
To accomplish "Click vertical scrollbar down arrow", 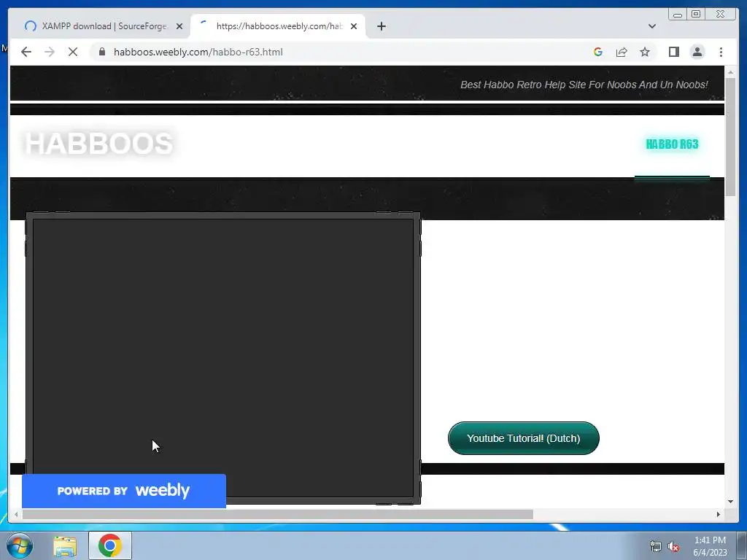I will (x=731, y=502).
